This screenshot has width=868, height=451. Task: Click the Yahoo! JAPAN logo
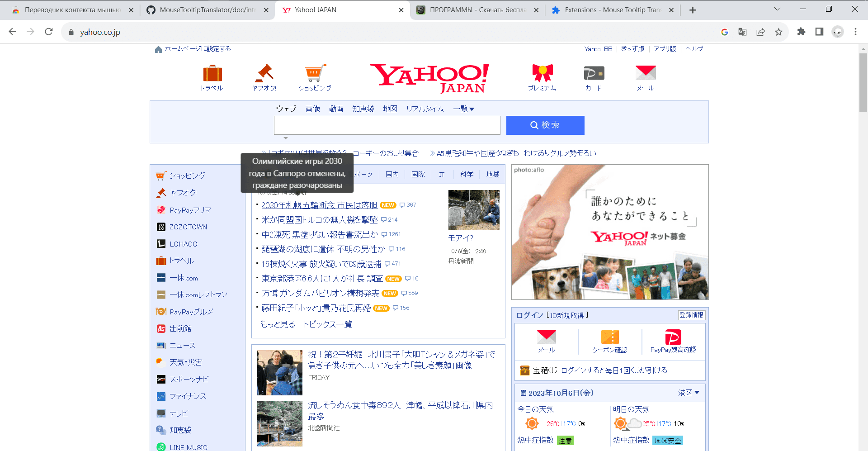(x=429, y=78)
